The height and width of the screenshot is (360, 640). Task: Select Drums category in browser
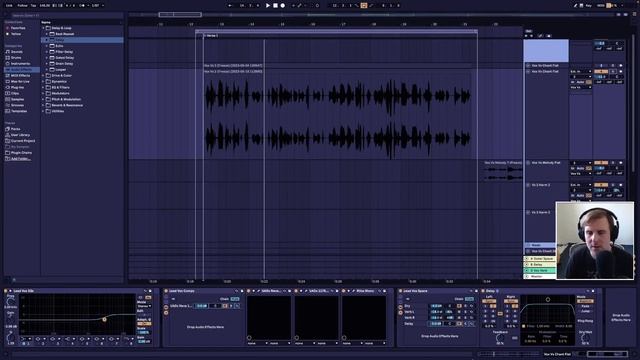pyautogui.click(x=16, y=58)
